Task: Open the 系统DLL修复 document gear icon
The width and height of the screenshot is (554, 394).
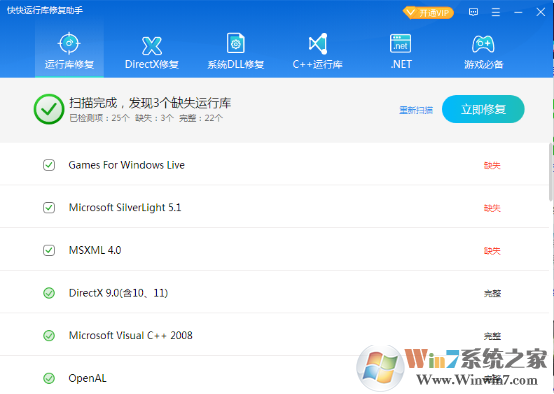Action: coord(236,43)
